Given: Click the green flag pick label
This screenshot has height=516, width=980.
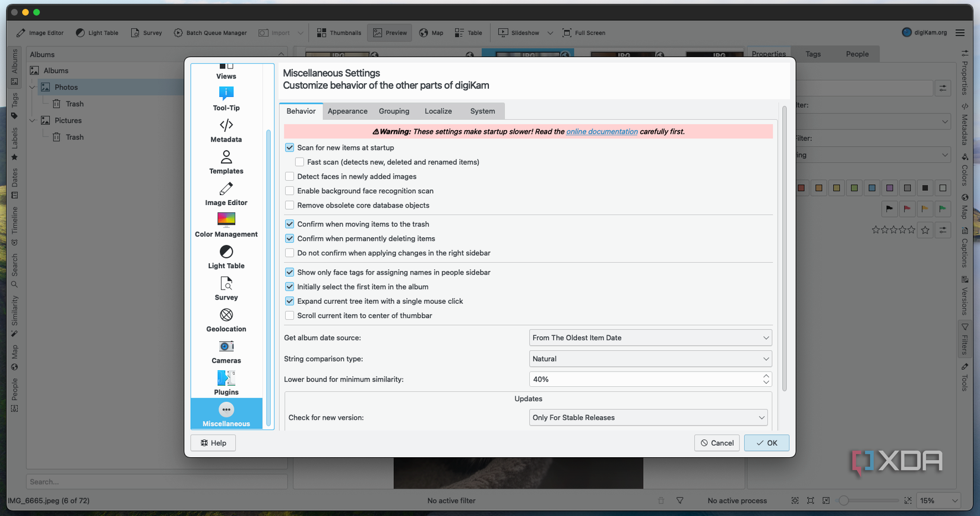Looking at the screenshot, I should tap(943, 209).
